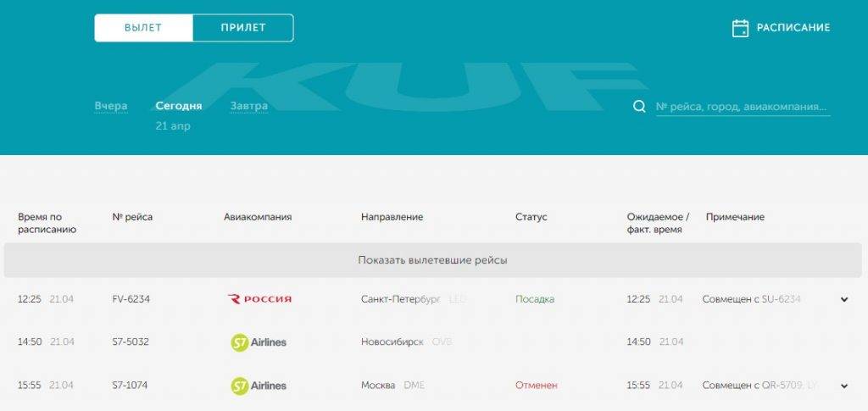The height and width of the screenshot is (411, 868).
Task: Click the Направление column header
Action: click(x=392, y=218)
